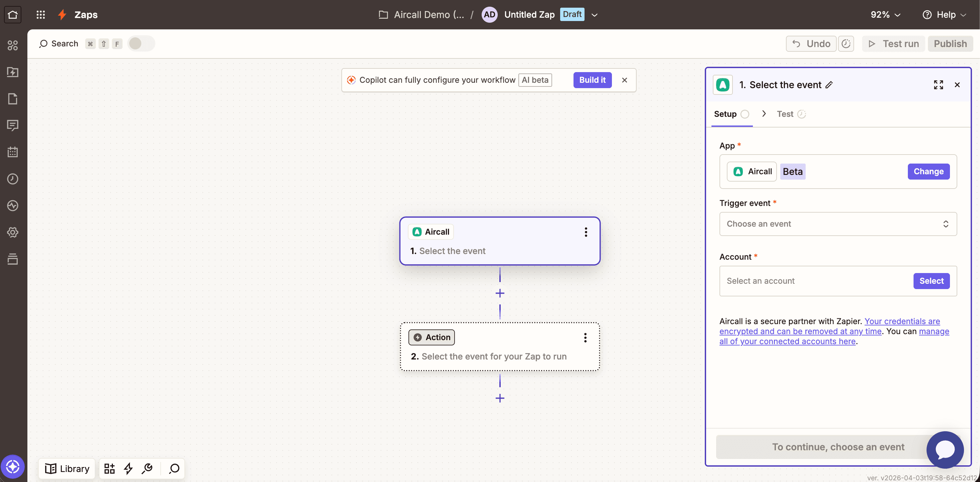Expand the step panel to full size

[x=938, y=85]
